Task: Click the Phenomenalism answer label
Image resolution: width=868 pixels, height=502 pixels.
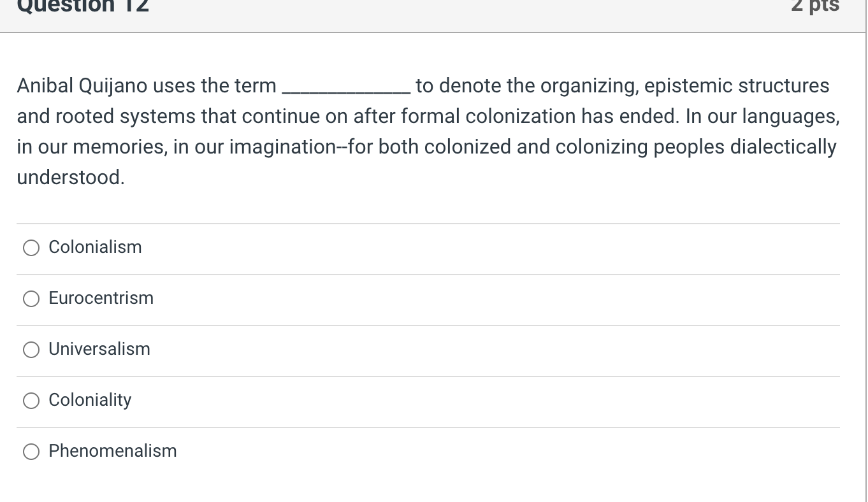Action: coord(113,451)
